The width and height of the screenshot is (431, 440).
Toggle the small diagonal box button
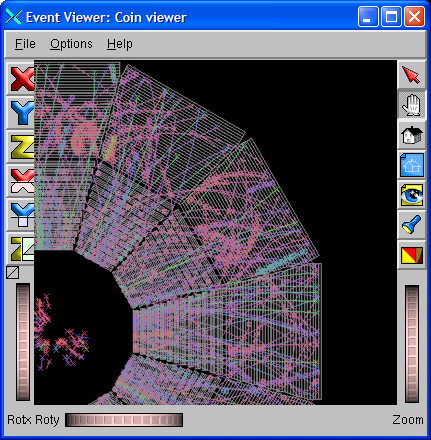coord(13,272)
